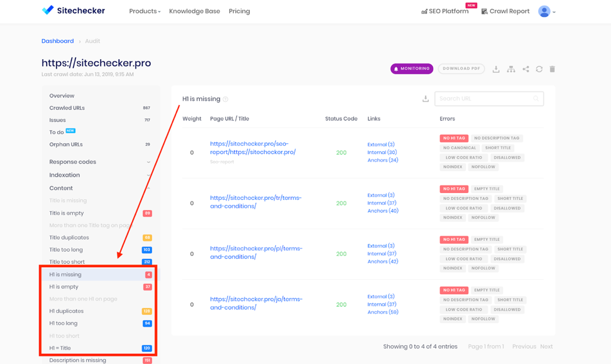Focus the Search URL input field
The width and height of the screenshot is (611, 364).
(489, 99)
